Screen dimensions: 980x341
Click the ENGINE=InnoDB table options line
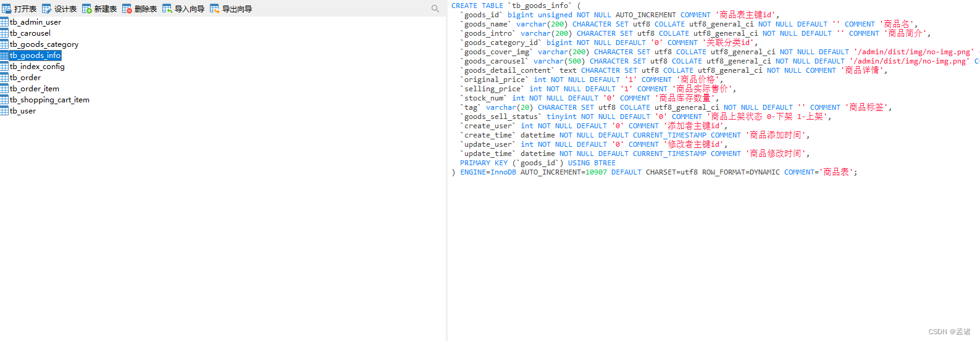coord(655,172)
